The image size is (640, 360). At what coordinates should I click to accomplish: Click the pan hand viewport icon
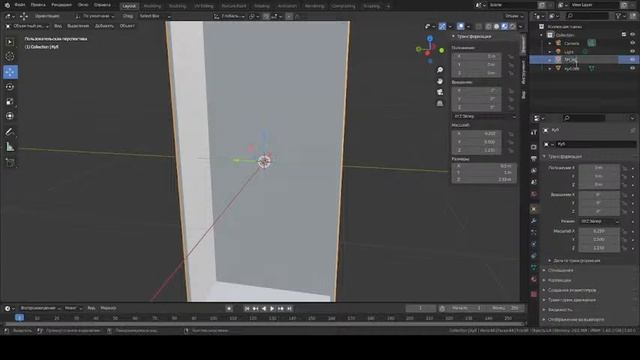[440, 81]
